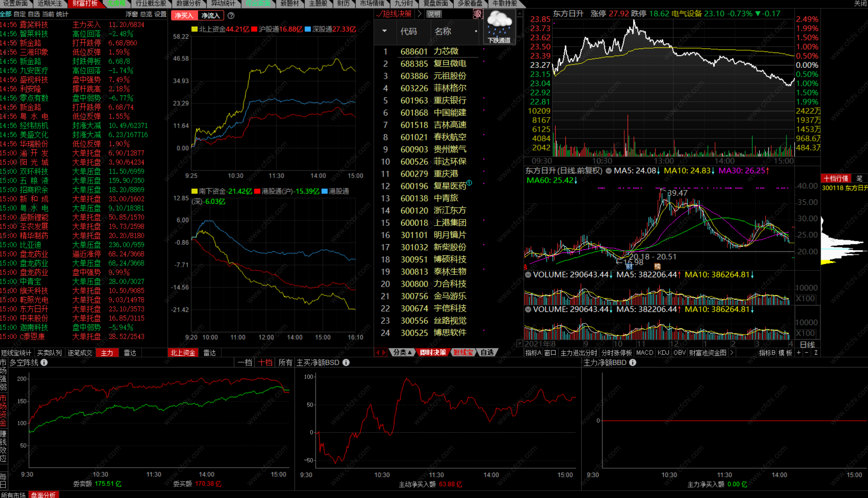Click info icon beside 主力净额BBD
Image resolution: width=868 pixels, height=498 pixels.
coord(632,362)
